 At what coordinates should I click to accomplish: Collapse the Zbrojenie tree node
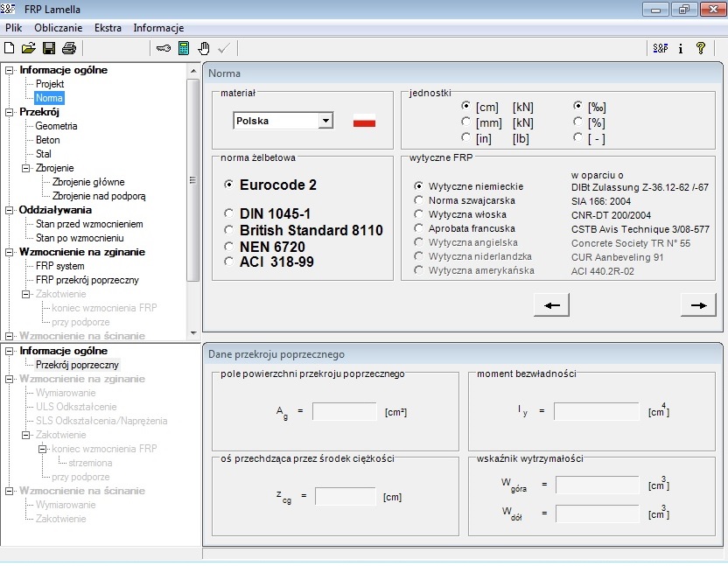click(26, 168)
